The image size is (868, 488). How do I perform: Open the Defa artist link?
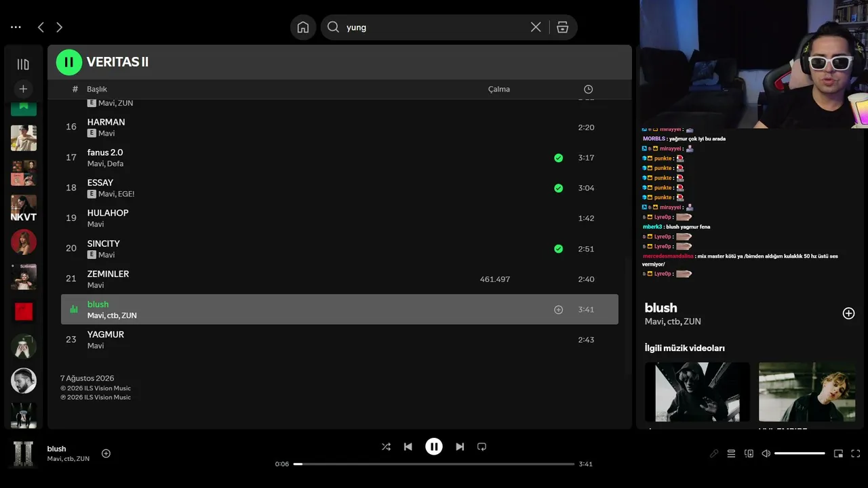point(116,164)
